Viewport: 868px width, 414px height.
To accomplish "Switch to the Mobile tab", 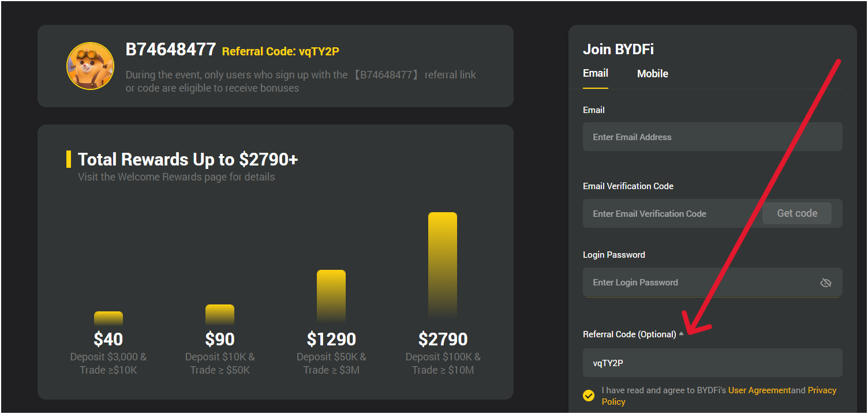I will (x=652, y=73).
